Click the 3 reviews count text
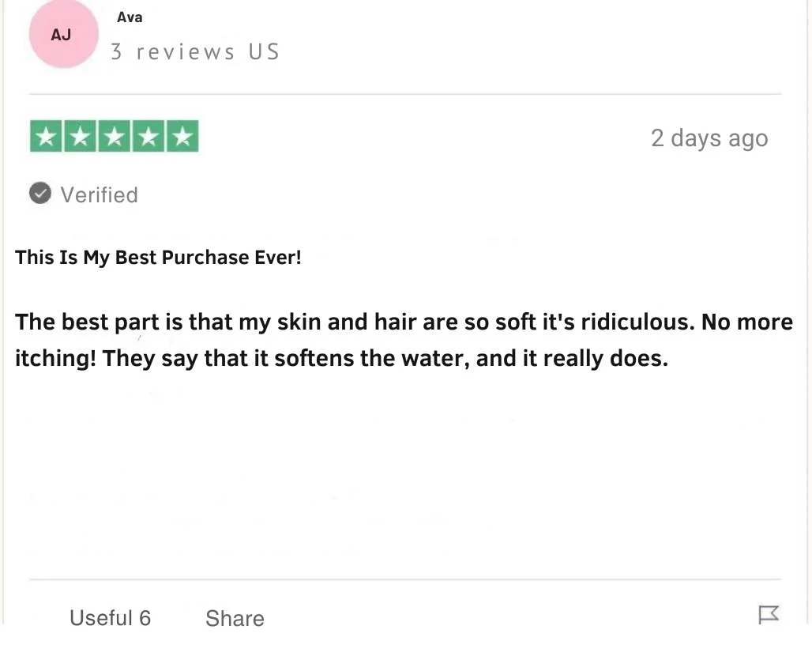The width and height of the screenshot is (812, 656). [x=173, y=52]
